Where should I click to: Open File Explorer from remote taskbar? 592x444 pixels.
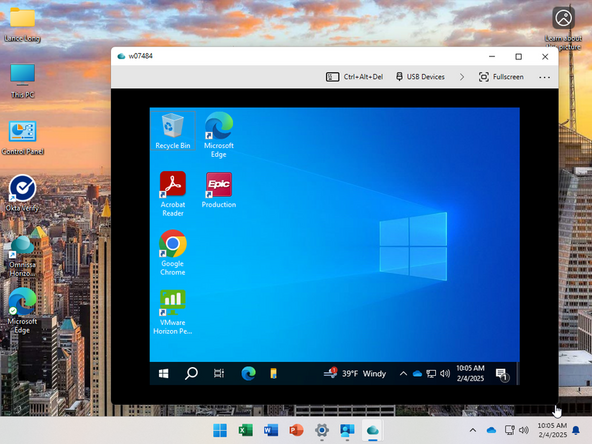point(273,374)
